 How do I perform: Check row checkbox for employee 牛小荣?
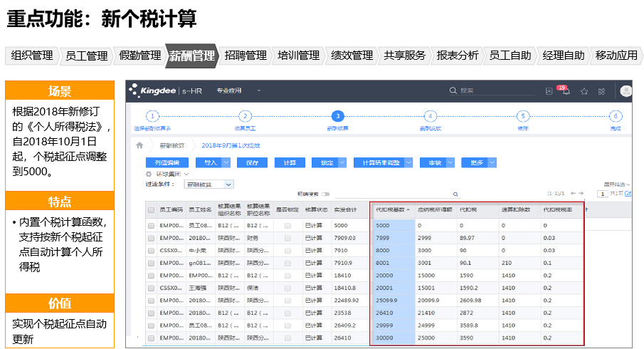click(151, 251)
